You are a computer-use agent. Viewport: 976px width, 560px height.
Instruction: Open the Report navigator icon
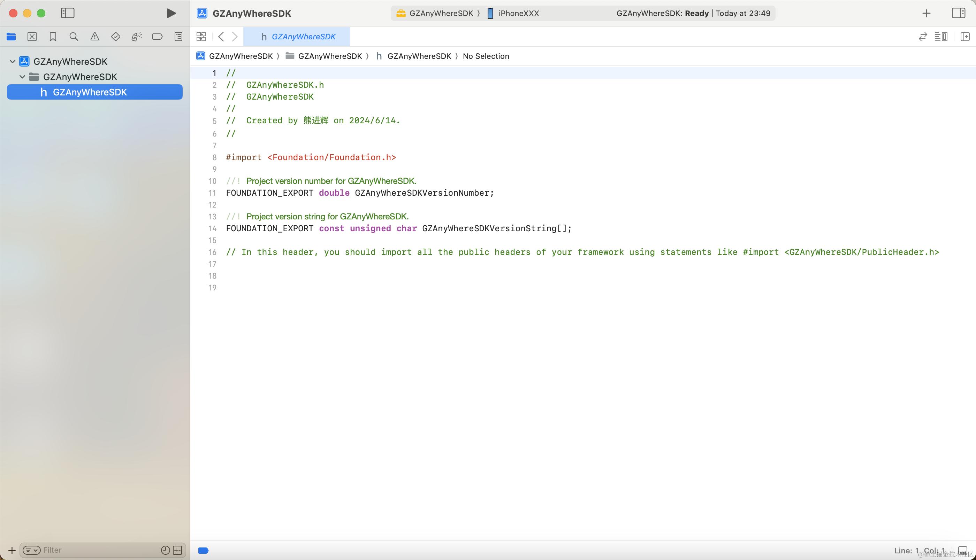(178, 37)
